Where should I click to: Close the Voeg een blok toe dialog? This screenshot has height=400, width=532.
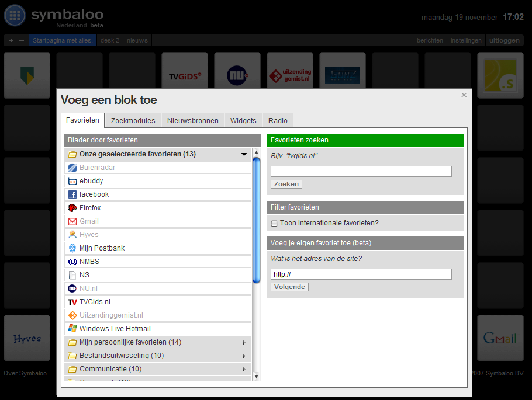point(464,95)
